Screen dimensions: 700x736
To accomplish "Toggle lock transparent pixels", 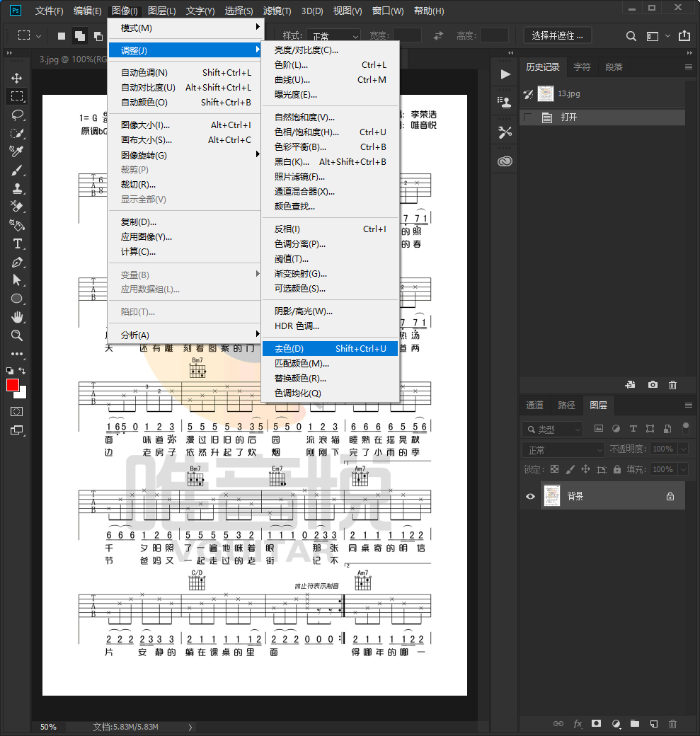I will click(554, 469).
